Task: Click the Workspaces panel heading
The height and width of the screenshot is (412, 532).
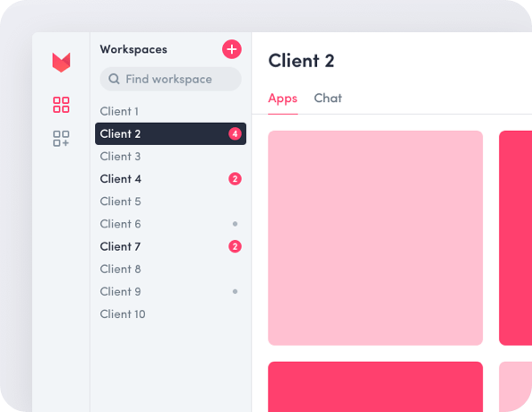Action: (133, 49)
